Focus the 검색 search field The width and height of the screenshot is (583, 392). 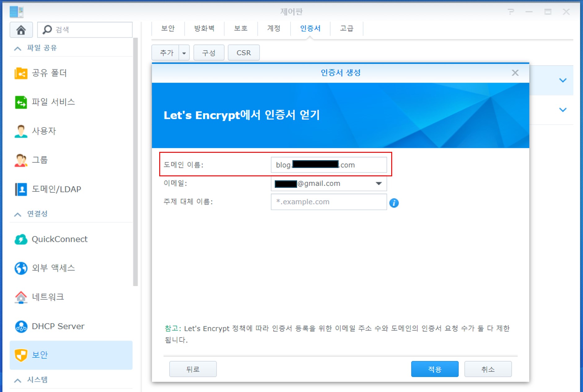click(x=85, y=30)
